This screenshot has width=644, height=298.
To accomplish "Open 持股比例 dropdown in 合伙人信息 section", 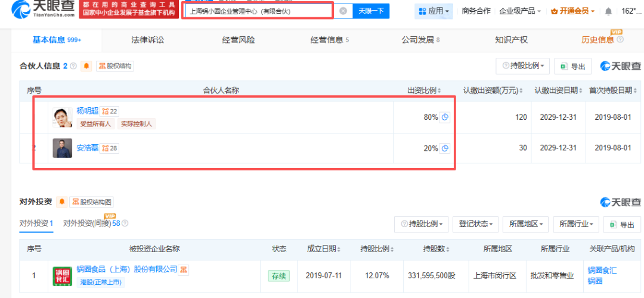I will [x=523, y=66].
